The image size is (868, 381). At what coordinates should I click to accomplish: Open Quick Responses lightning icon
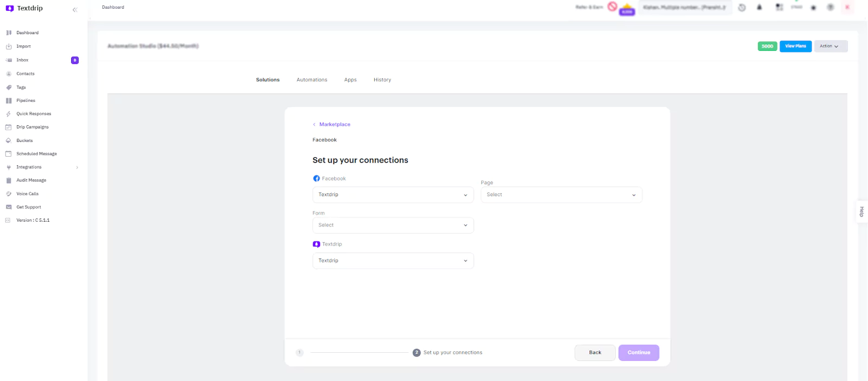click(x=9, y=114)
